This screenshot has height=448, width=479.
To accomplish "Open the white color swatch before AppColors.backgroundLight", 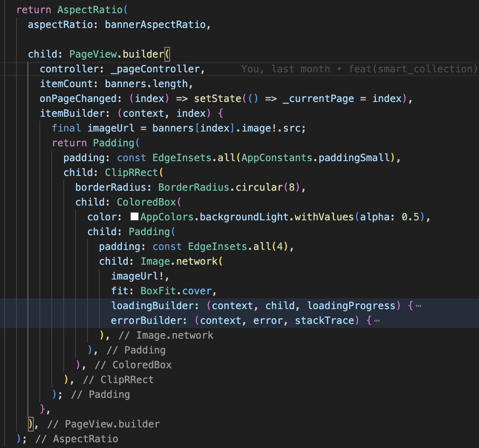I will click(x=134, y=216).
